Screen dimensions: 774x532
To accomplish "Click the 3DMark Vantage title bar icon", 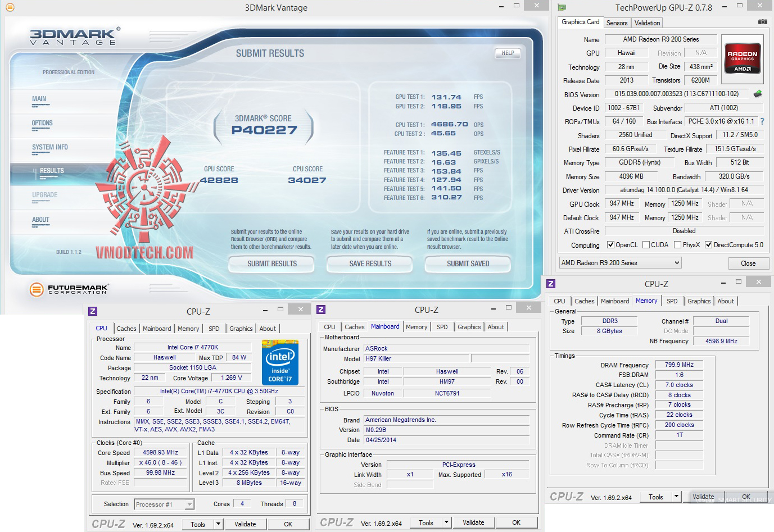I will tap(10, 7).
